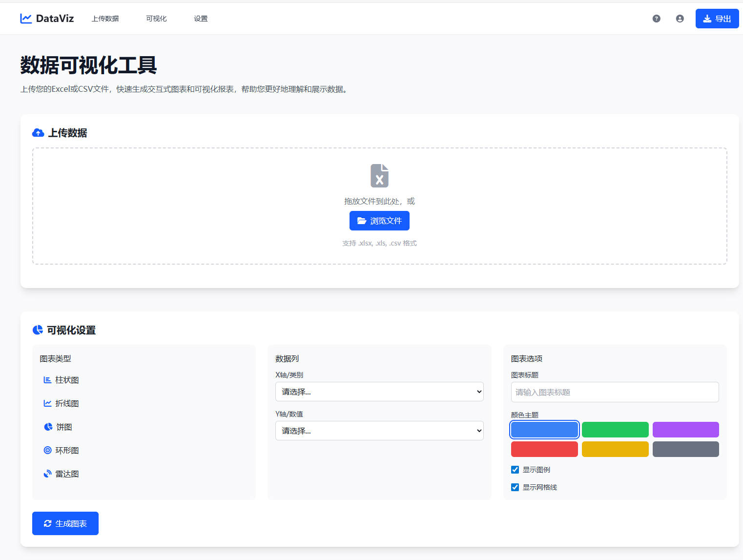Open the Y轴/数值 dropdown

tap(379, 431)
